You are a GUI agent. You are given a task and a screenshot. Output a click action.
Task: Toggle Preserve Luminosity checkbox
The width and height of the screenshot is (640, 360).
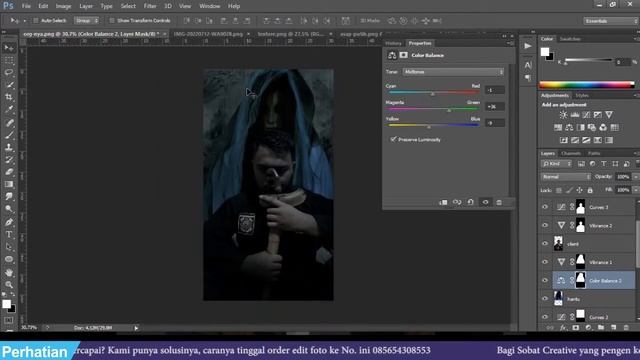point(393,139)
